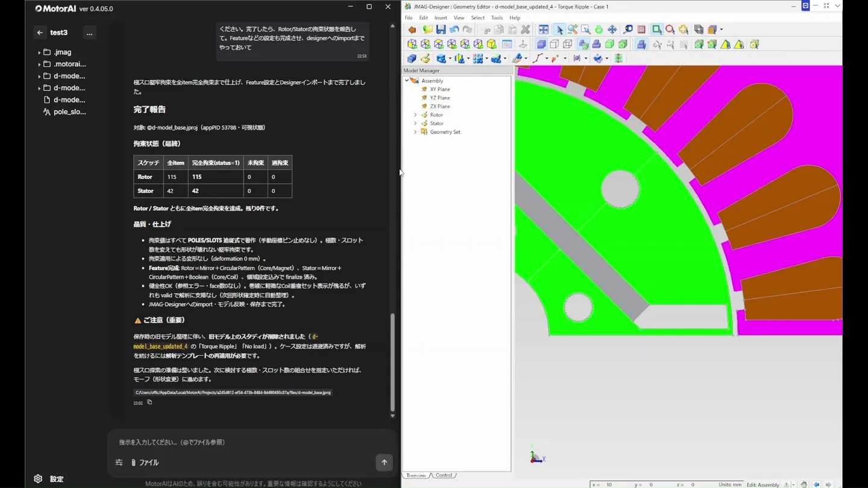Click the Create Sketch pencil icon
The height and width of the screenshot is (488, 868).
426,58
